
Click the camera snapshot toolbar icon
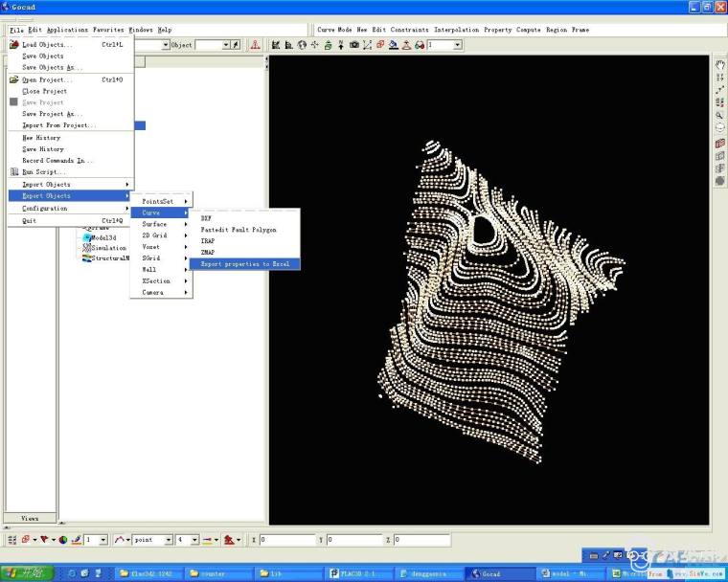pos(353,45)
